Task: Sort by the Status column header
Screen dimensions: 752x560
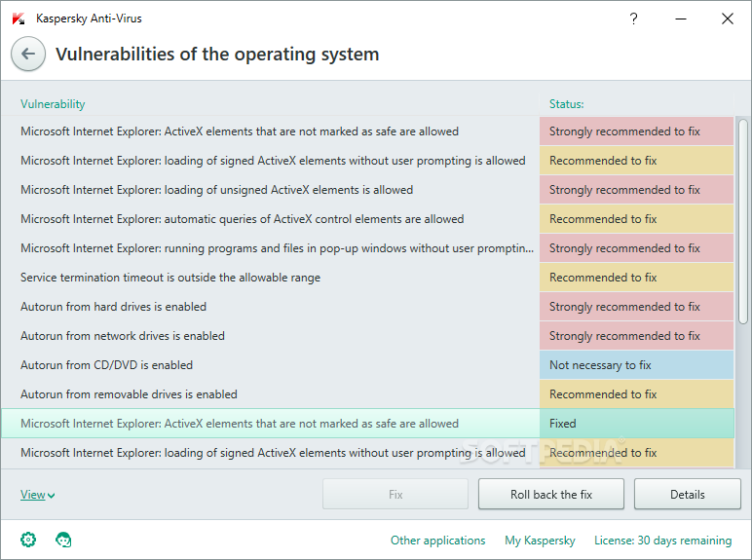Action: [566, 104]
